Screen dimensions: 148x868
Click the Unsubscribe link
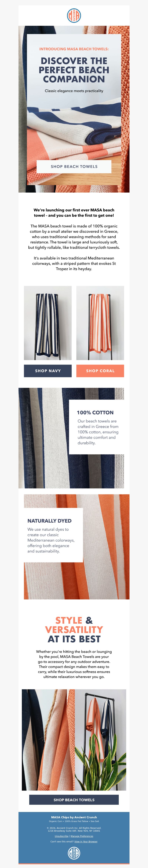(x=62, y=836)
